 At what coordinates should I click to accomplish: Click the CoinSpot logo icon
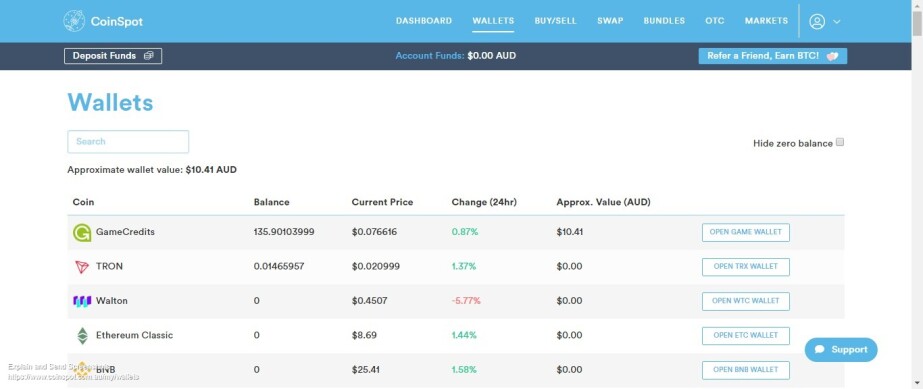click(74, 21)
